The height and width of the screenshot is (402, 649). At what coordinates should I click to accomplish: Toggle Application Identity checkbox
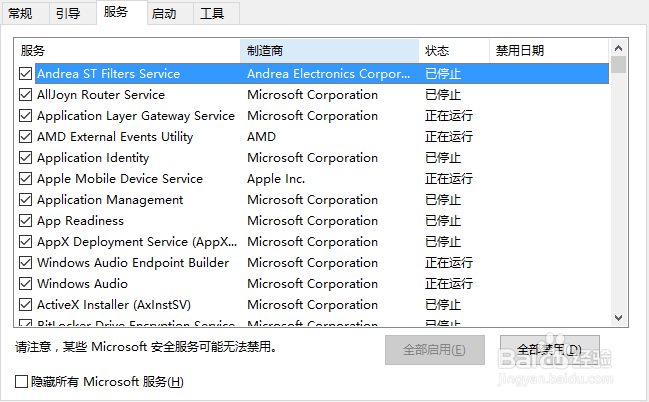25,158
